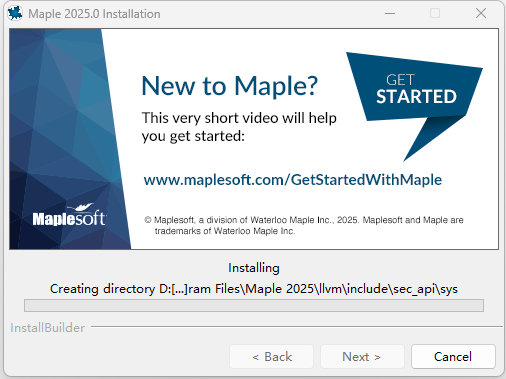506x379 pixels.
Task: Click the Next > button
Action: point(362,357)
